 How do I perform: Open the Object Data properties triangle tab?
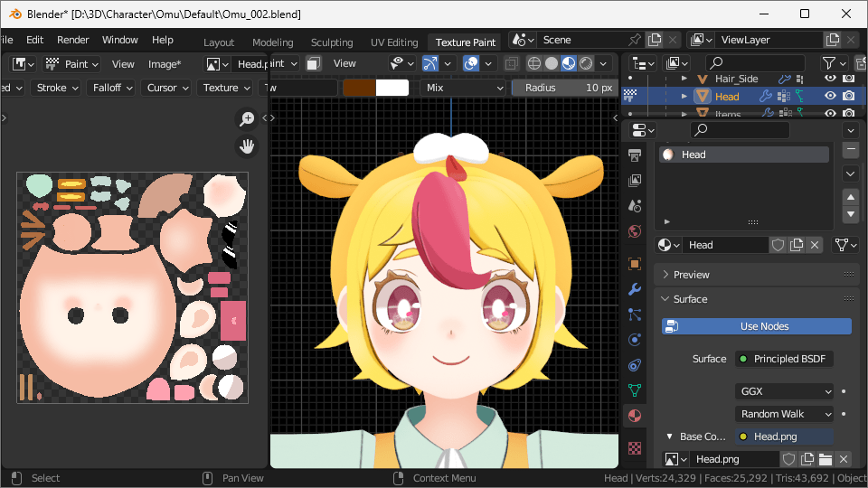[635, 390]
